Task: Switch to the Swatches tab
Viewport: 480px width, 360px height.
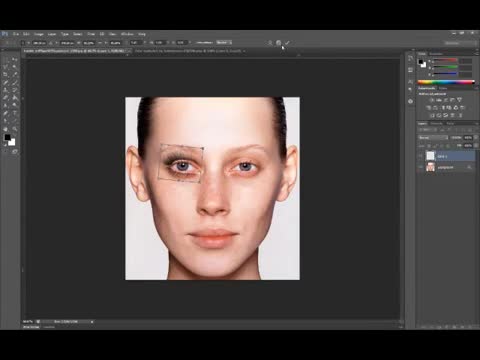Action: coord(436,53)
